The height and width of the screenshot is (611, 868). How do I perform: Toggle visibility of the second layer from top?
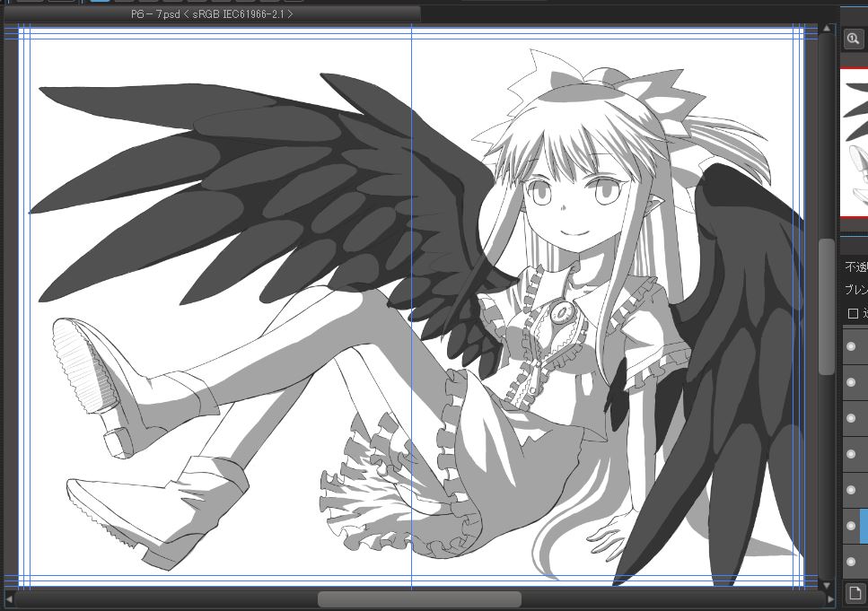tap(851, 382)
